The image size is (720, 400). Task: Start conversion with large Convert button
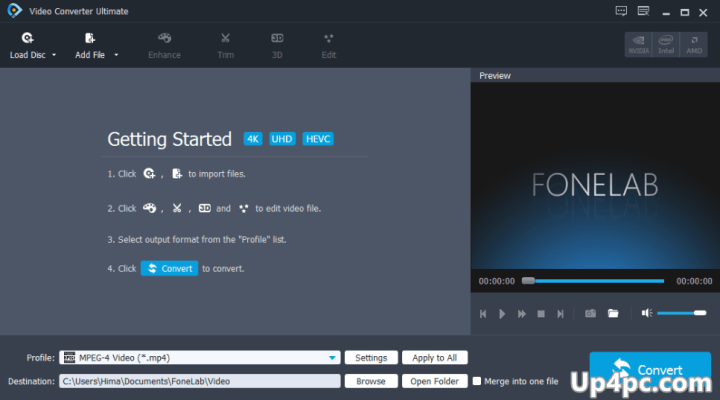(x=650, y=370)
